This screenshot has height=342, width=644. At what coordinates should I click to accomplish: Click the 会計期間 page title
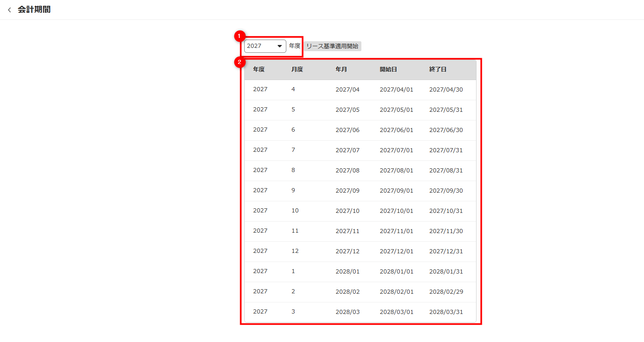(x=34, y=9)
